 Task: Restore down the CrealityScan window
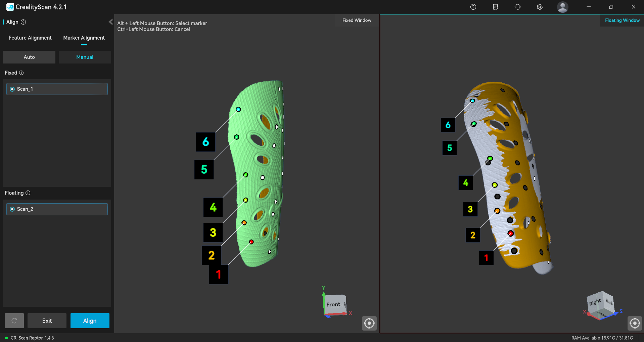coord(611,7)
